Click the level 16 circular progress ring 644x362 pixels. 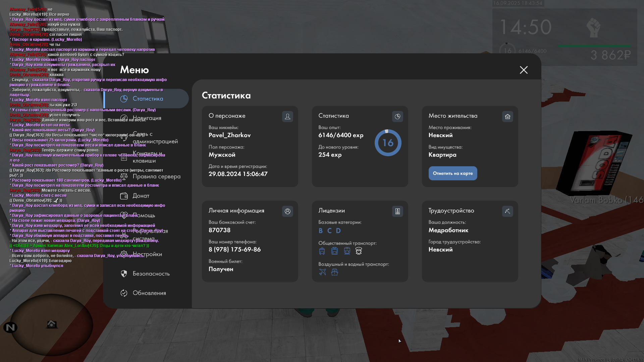pos(388,143)
